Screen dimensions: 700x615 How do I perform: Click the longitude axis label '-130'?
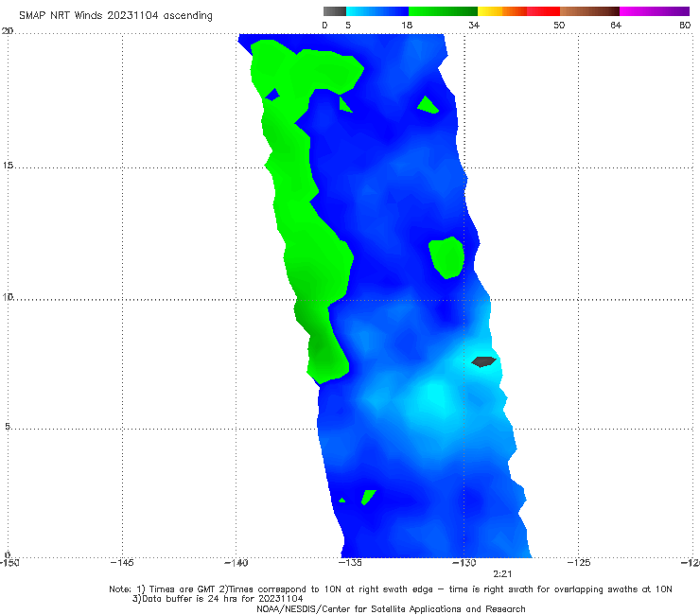coord(464,562)
